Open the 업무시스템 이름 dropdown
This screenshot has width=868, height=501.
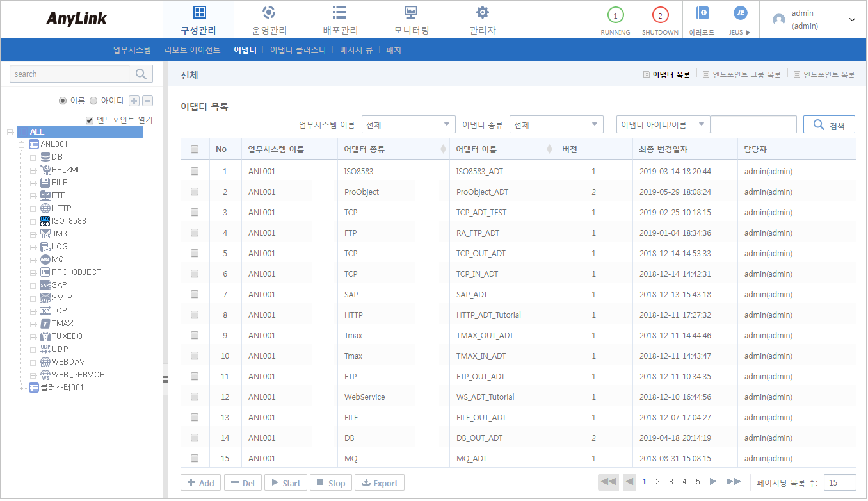(x=408, y=125)
